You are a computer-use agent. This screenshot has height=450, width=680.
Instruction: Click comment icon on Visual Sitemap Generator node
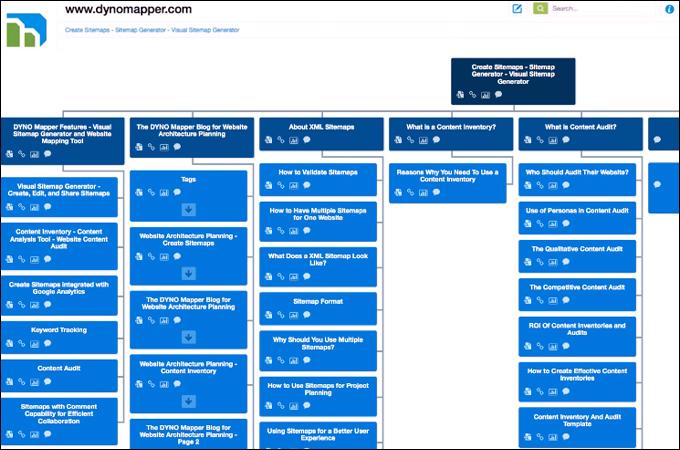click(48, 207)
